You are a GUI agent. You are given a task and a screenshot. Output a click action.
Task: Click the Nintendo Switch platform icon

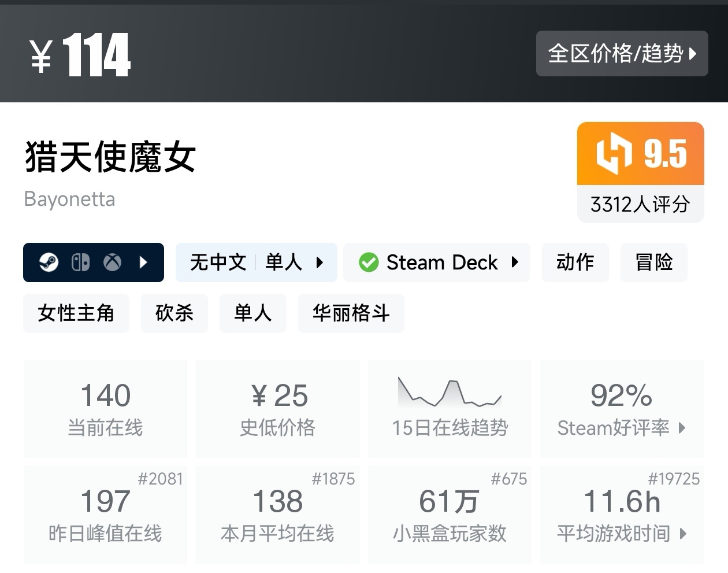pyautogui.click(x=80, y=263)
